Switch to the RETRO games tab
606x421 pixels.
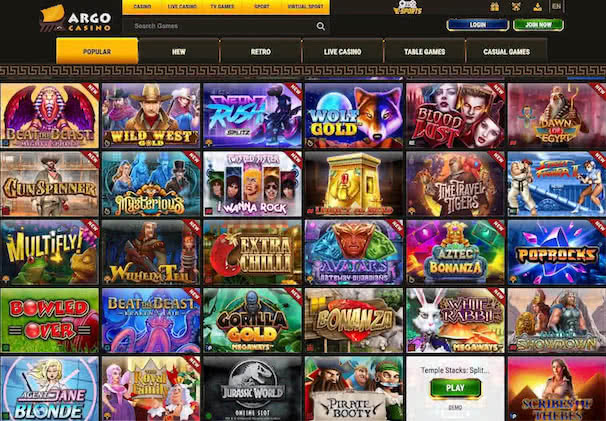coord(260,51)
